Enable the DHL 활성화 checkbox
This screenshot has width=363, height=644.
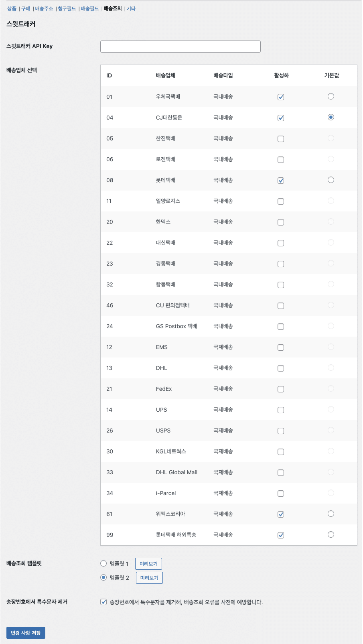coord(281,368)
